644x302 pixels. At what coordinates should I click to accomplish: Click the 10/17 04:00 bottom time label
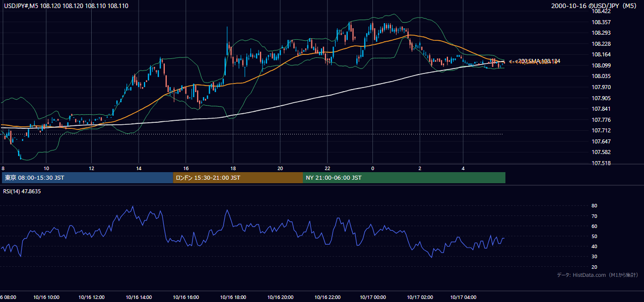(x=463, y=297)
